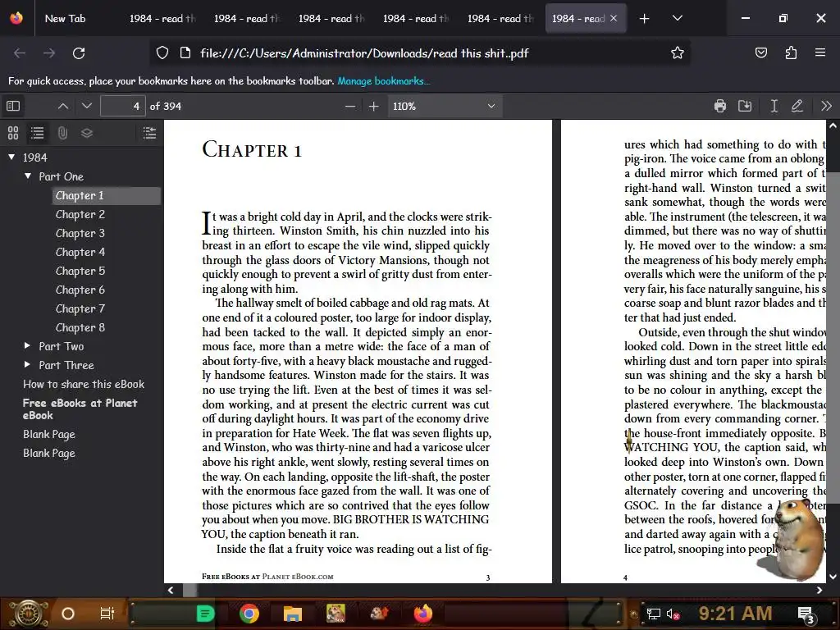Click the page number input field

tap(123, 106)
